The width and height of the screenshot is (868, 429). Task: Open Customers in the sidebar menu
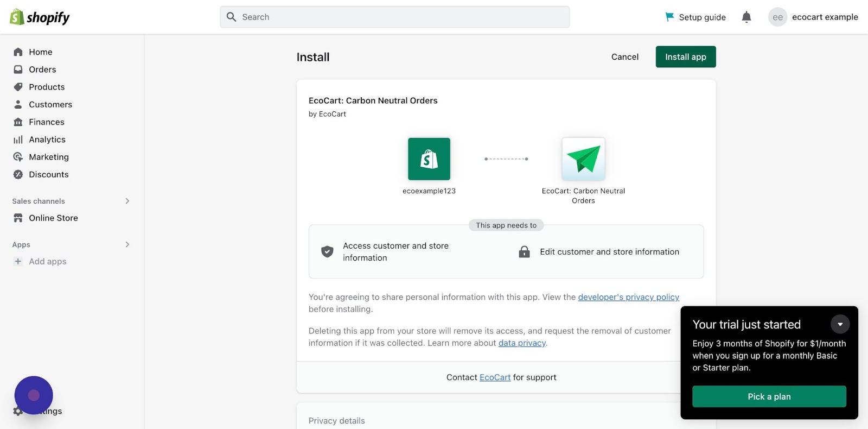click(50, 104)
